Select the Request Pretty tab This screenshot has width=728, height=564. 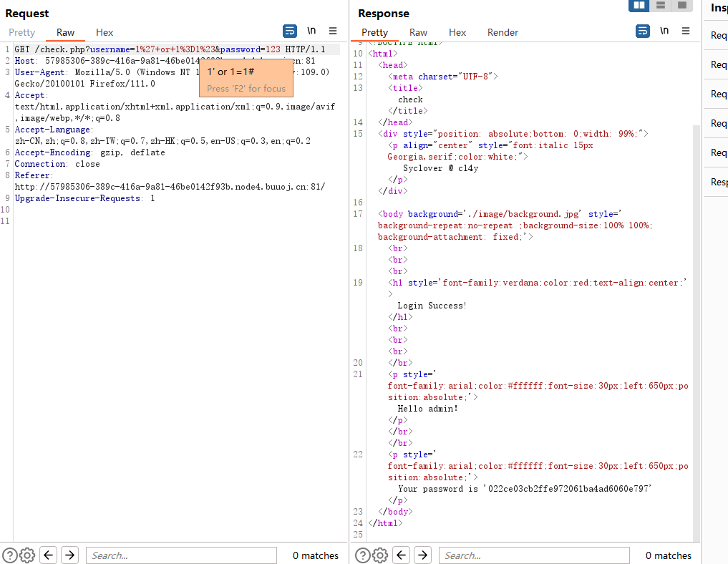pyautogui.click(x=21, y=32)
